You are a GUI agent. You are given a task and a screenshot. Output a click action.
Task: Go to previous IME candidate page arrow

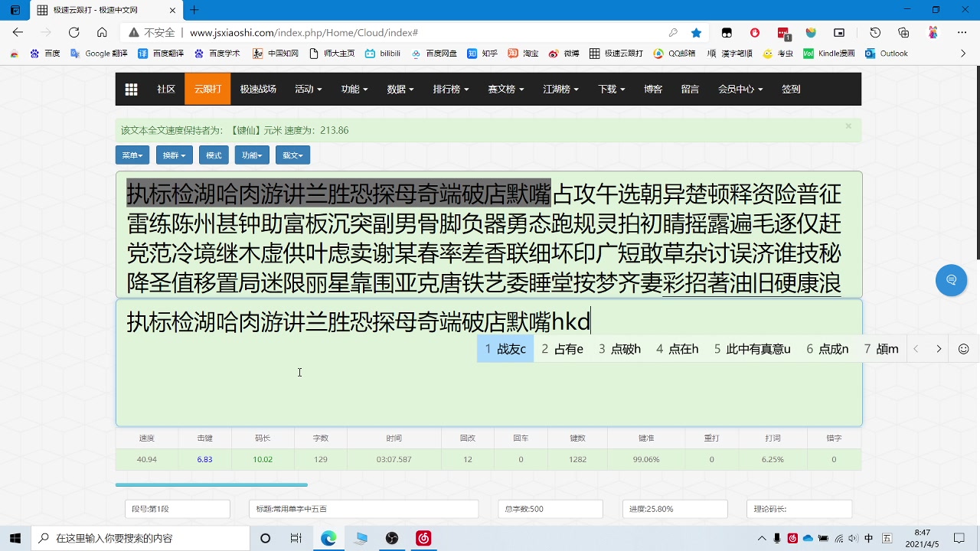[916, 349]
